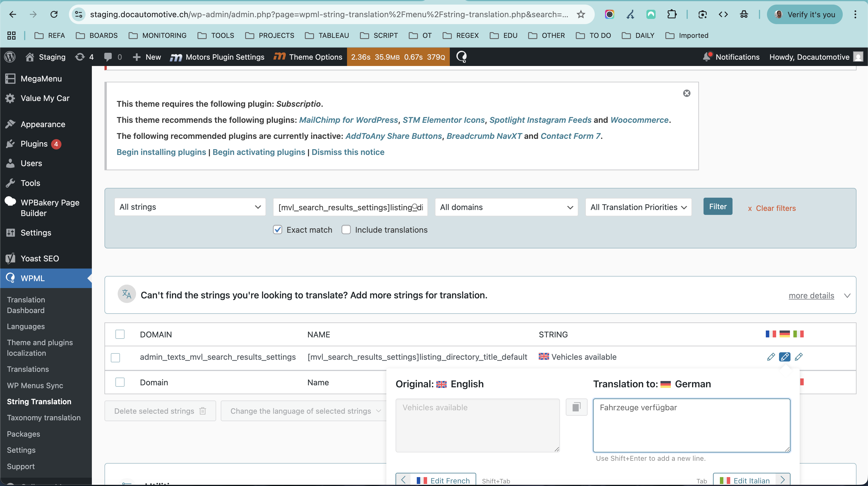Click the more details link

click(811, 296)
